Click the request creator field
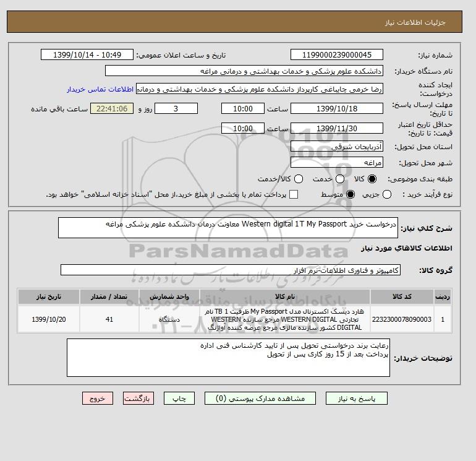The height and width of the screenshot is (461, 476). click(x=260, y=89)
